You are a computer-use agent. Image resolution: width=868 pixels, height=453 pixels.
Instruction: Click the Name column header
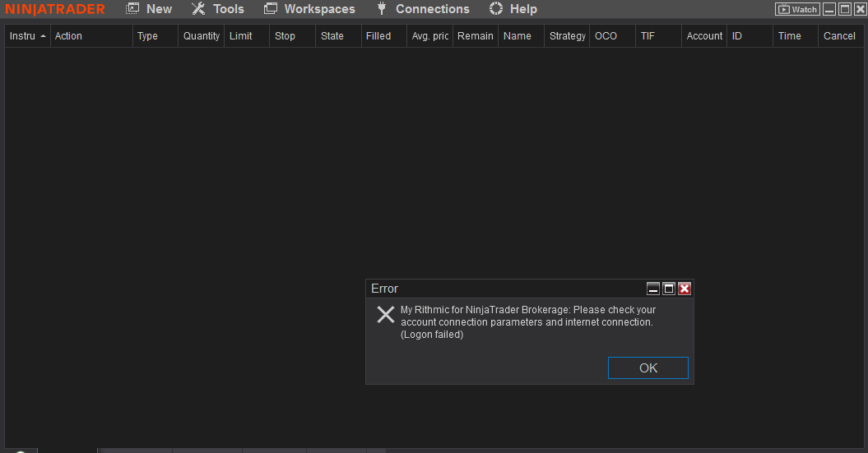[x=521, y=36]
